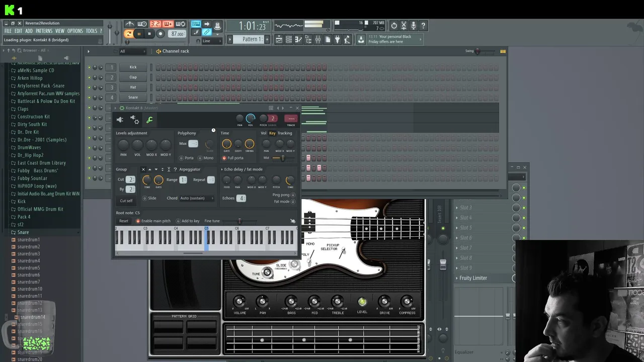Select the wrench miscellaneous settings tab

[x=149, y=120]
